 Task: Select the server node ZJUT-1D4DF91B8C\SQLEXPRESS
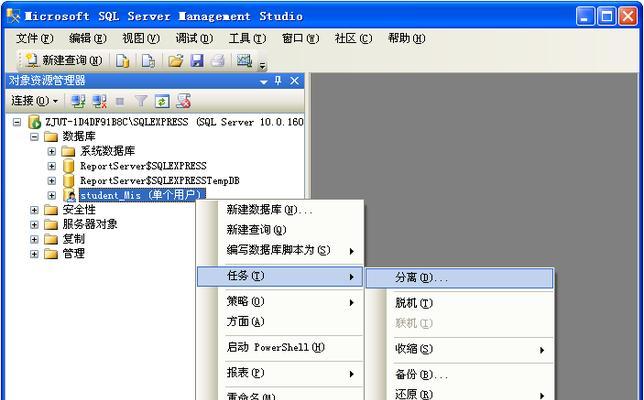tap(174, 122)
